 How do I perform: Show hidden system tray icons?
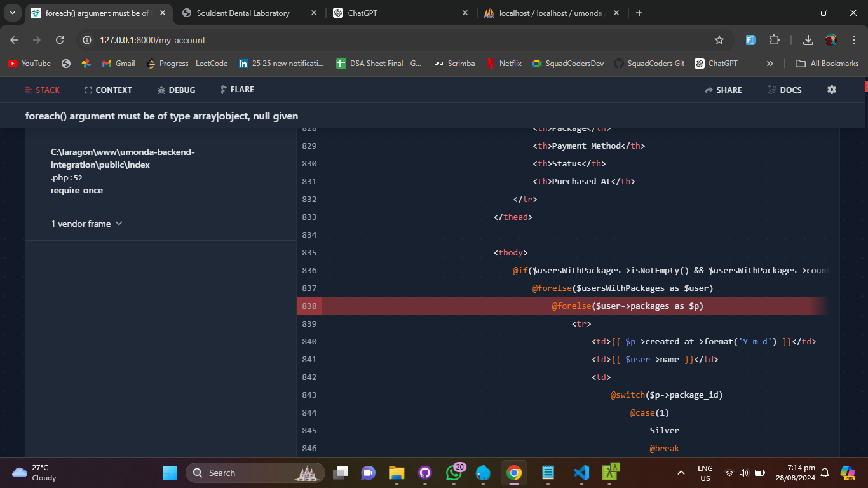click(681, 473)
